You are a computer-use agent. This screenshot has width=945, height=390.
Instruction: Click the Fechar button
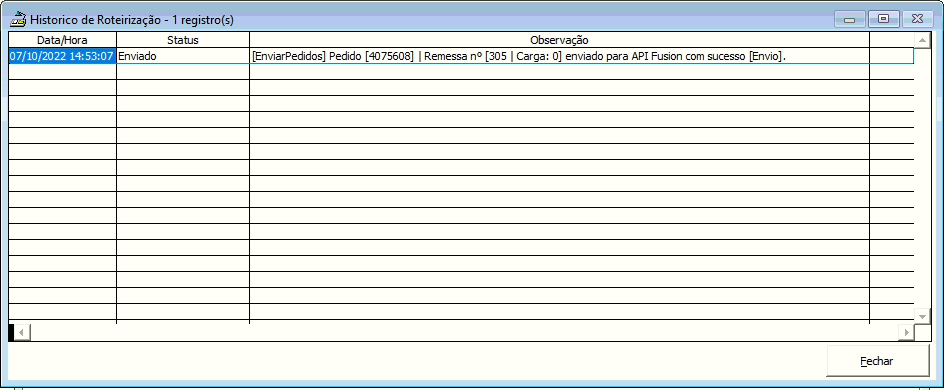tap(878, 361)
